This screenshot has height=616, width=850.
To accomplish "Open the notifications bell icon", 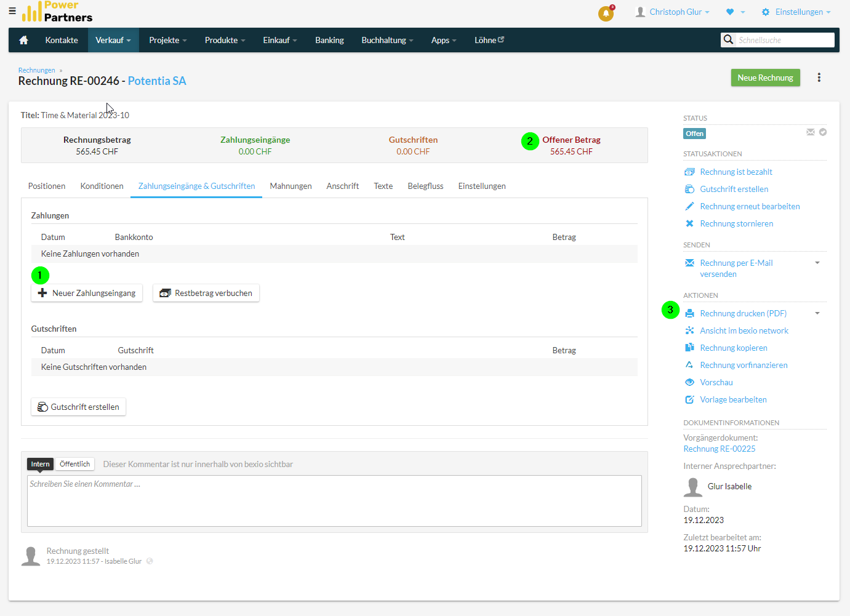I will [606, 13].
